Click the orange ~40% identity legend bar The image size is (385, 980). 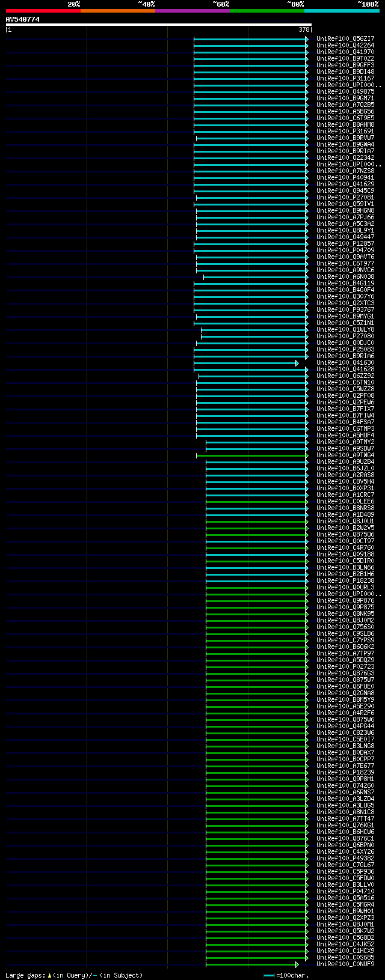coord(118,11)
